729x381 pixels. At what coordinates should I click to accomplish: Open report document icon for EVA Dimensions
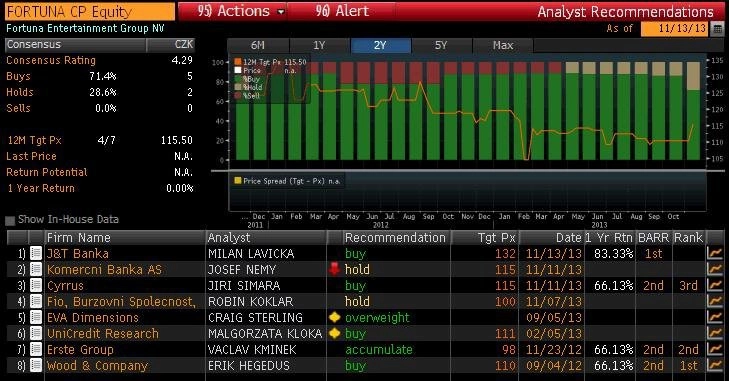36,318
